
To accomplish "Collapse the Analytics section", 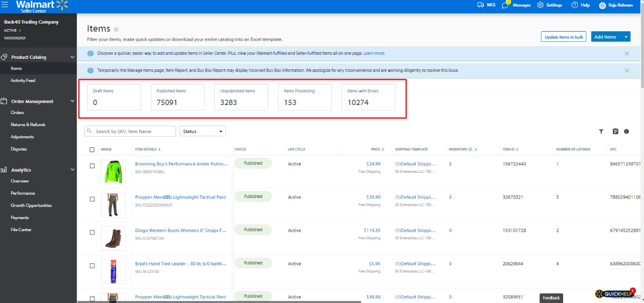I will point(72,170).
